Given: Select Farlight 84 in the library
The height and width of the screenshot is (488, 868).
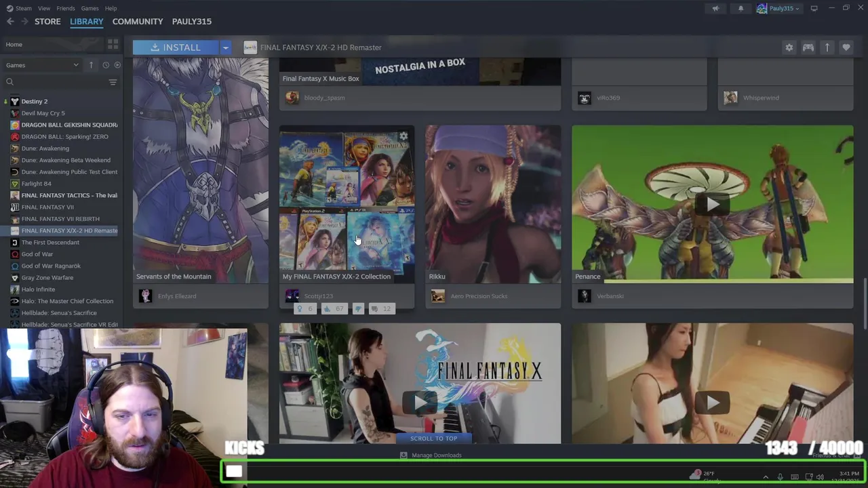Looking at the screenshot, I should [x=36, y=184].
